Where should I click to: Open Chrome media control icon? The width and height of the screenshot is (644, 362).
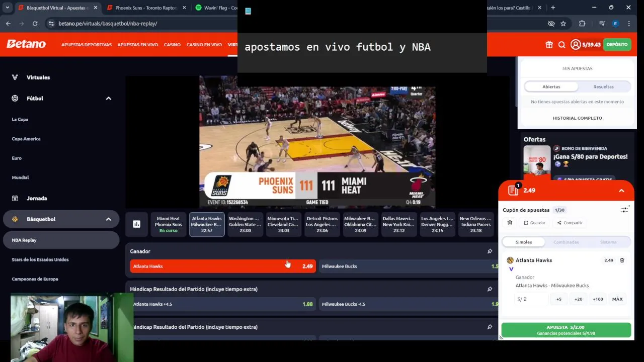[602, 24]
